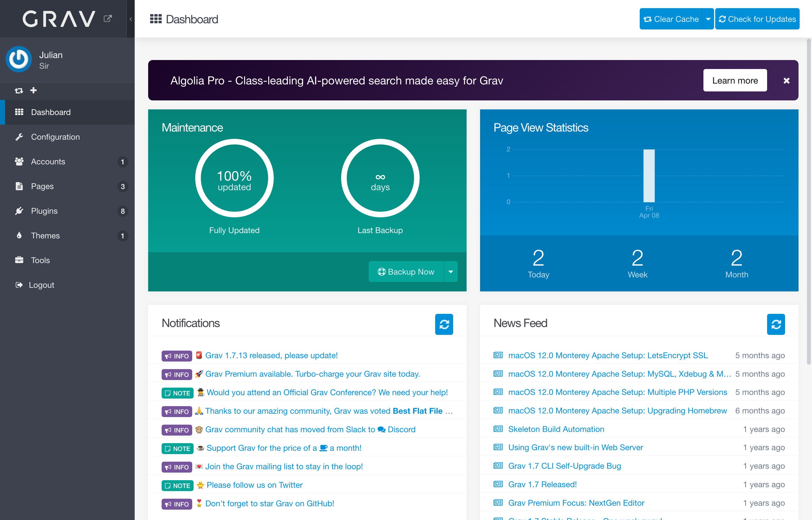
Task: Expand the Clear Cache dropdown arrow
Action: pos(708,19)
